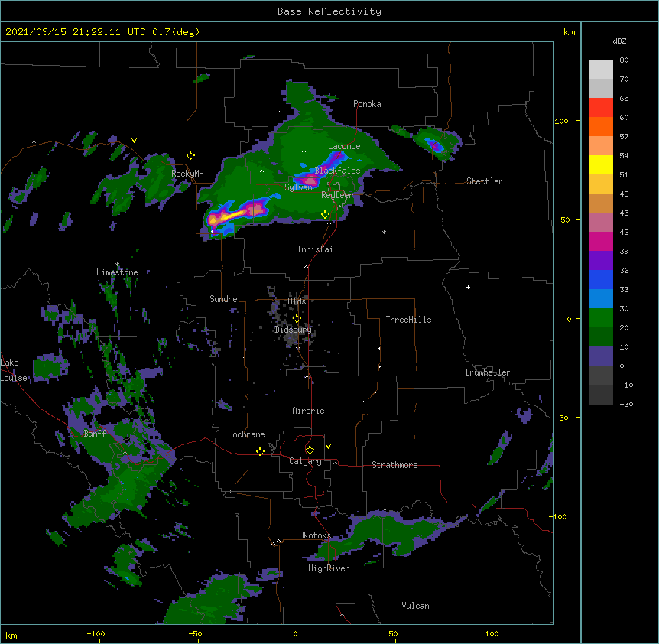
Task: Select the Olds town label
Action: pyautogui.click(x=297, y=301)
